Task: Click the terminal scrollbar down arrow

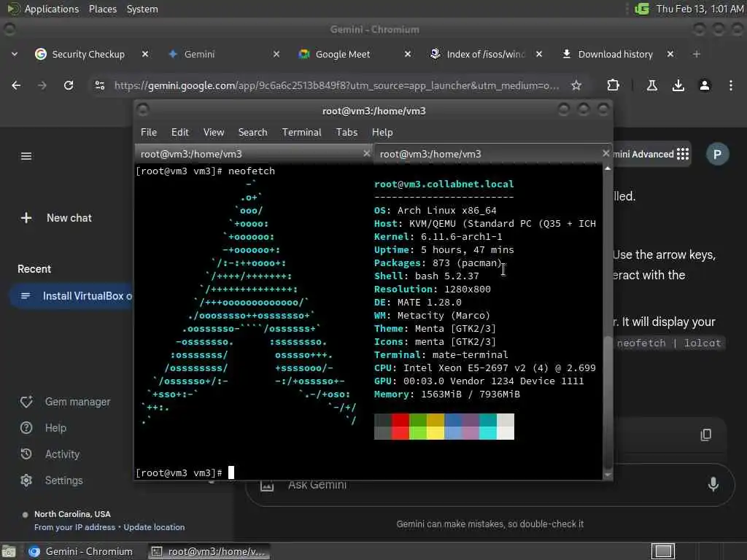Action: point(608,474)
